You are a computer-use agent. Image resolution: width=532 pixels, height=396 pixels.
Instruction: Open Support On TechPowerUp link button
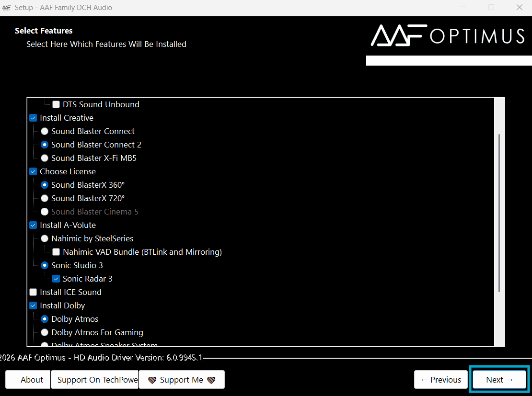94,380
